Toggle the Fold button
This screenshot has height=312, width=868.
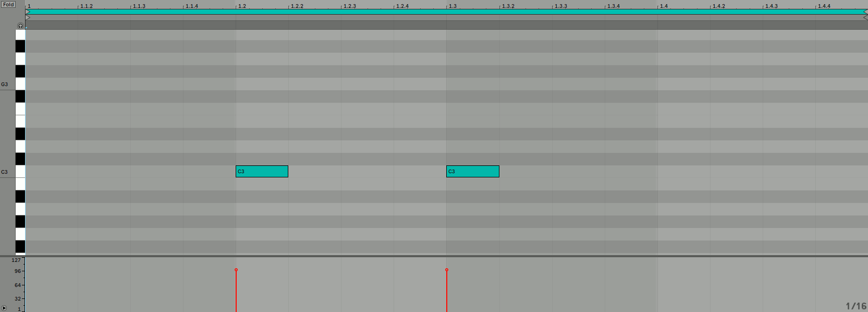point(8,4)
